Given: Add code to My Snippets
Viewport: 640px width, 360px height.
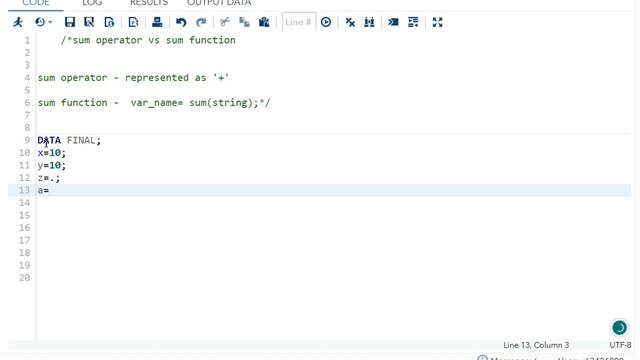Looking at the screenshot, I should click(x=109, y=22).
